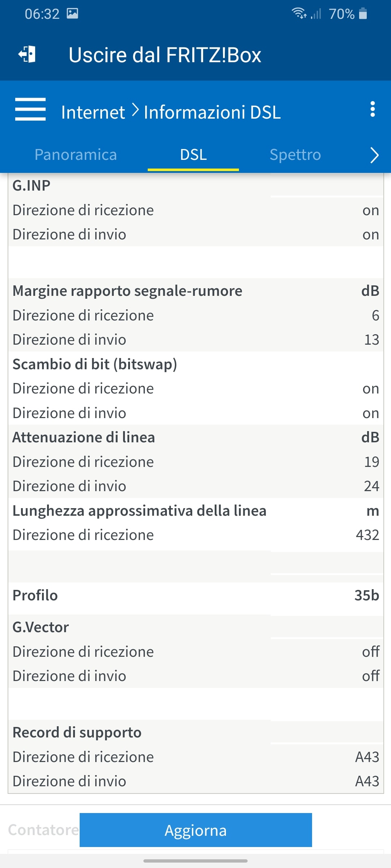Go to Internet in the breadcrumb
This screenshot has height=868, width=391.
[x=93, y=112]
